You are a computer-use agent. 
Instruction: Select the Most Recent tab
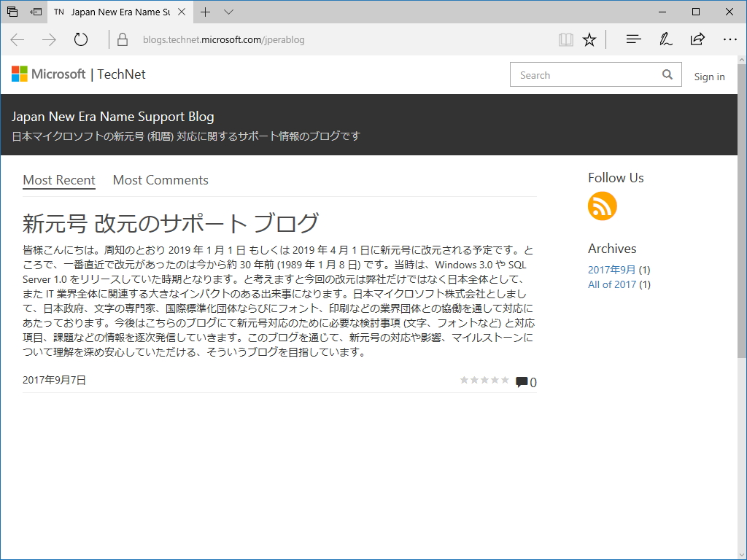tap(58, 180)
